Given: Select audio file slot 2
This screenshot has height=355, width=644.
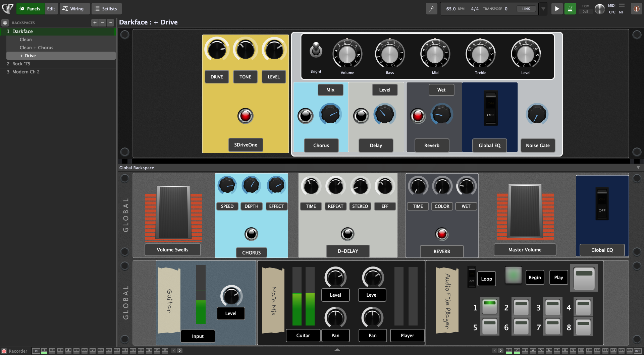Looking at the screenshot, I should coord(521,307).
